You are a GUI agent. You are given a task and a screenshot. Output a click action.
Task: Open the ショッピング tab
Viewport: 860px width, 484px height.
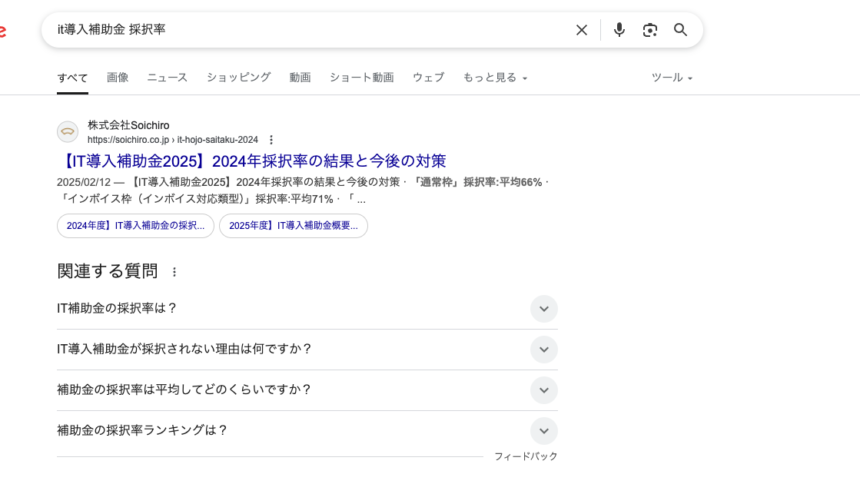point(239,77)
